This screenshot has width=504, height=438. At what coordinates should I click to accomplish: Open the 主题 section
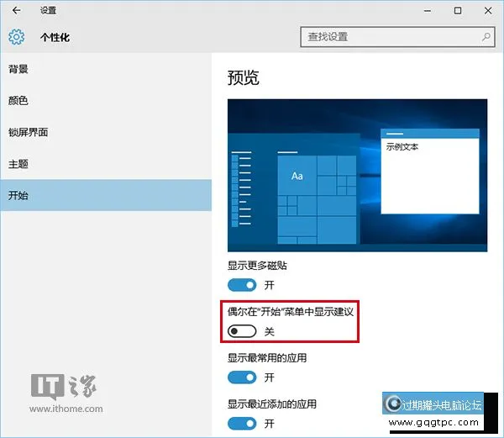point(18,164)
